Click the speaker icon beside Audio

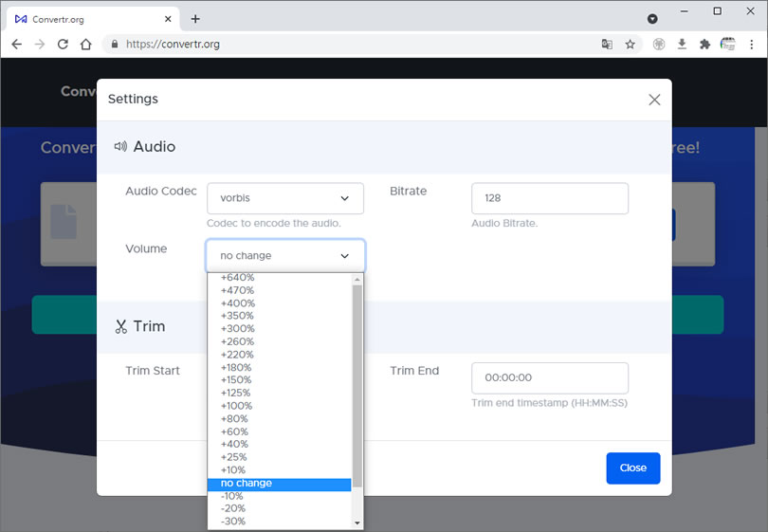click(x=120, y=146)
